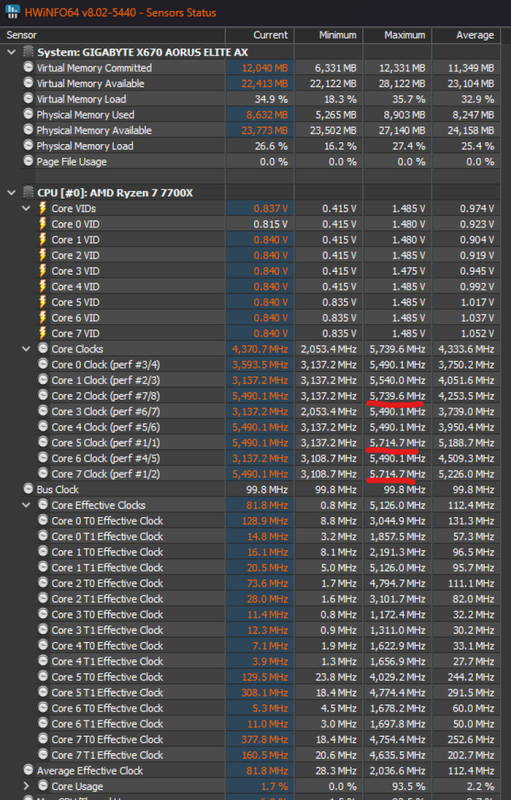Click sensor icon for Virtual Memory Committed
The height and width of the screenshot is (800, 511).
coord(29,68)
